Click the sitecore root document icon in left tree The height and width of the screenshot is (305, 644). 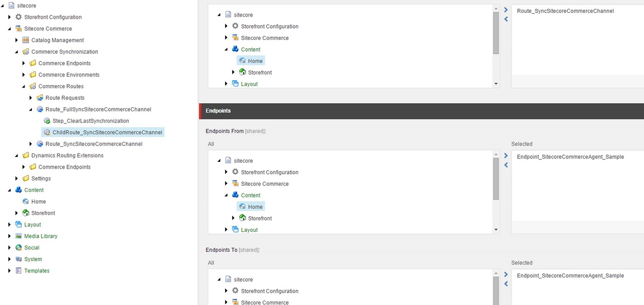12,5
